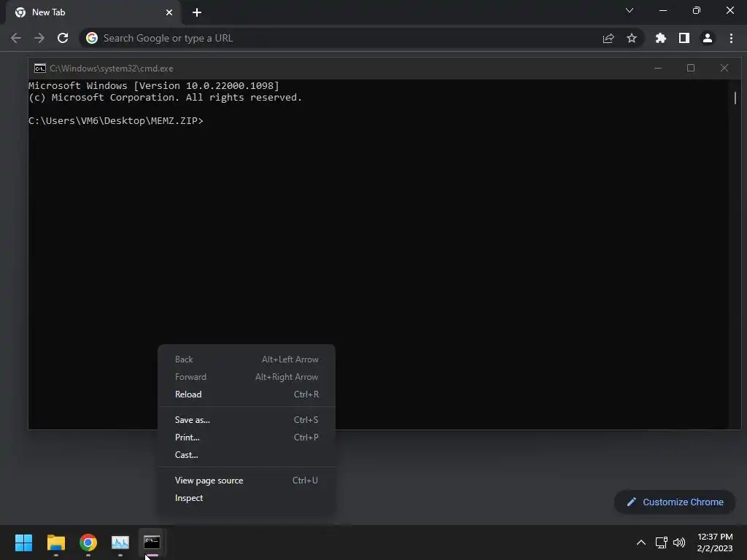
Task: Click Chrome's forward navigation arrow
Action: (39, 38)
